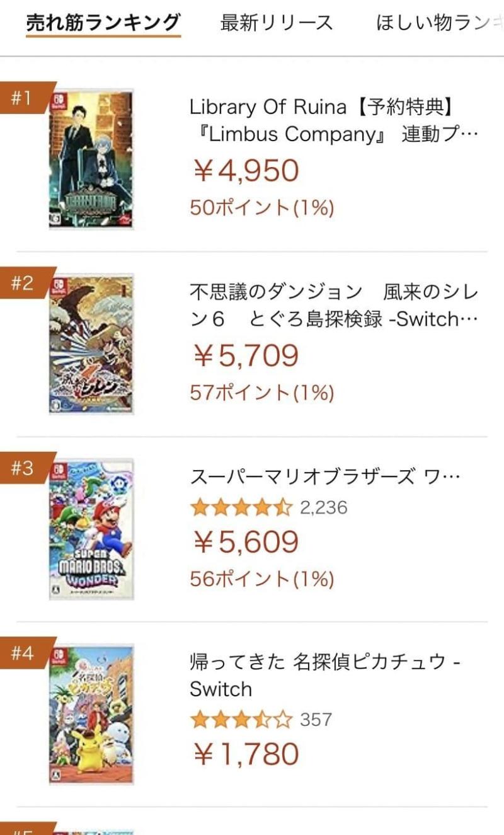Open the 2,236 reviews count
Image resolution: width=504 pixels, height=835 pixels.
(323, 507)
